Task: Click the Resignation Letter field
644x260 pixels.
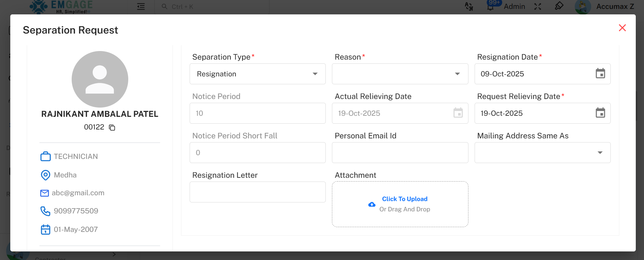Action: 257,192
